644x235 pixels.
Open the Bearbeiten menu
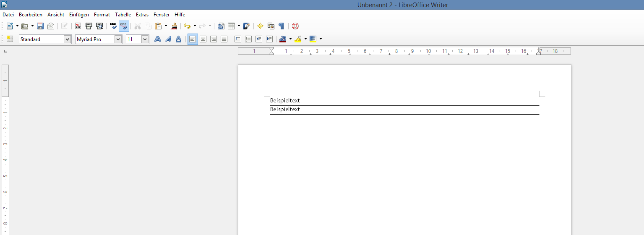(31, 15)
